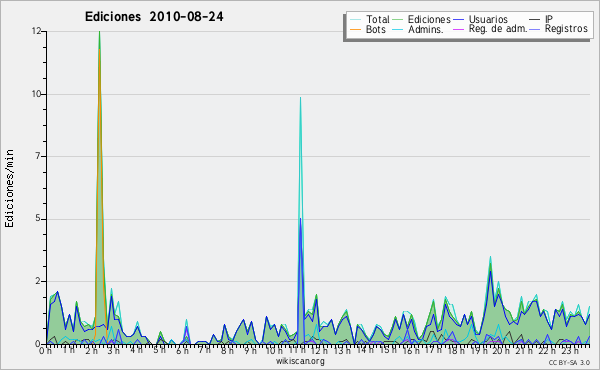Click the 'Ediciones/min' y-axis label
Viewport: 600px width, 370px height.
click(9, 188)
